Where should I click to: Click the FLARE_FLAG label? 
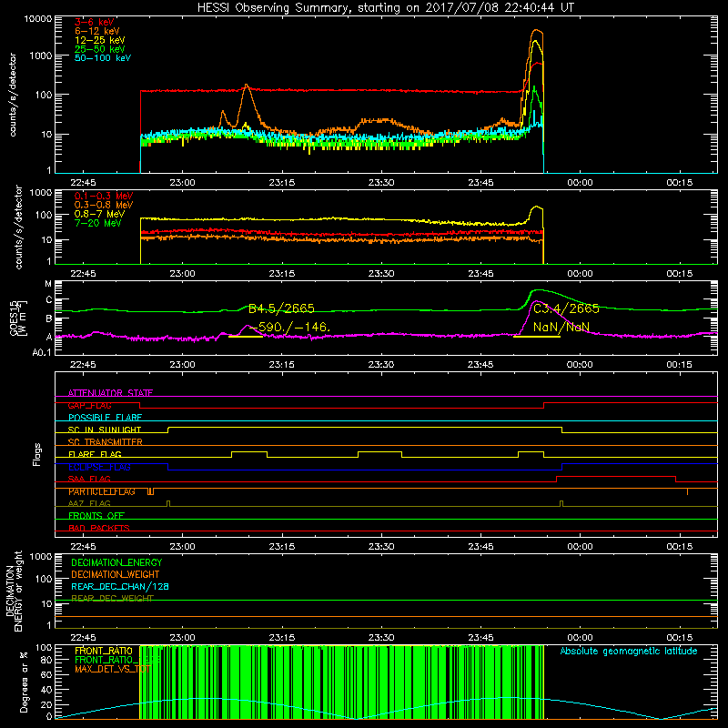(95, 454)
